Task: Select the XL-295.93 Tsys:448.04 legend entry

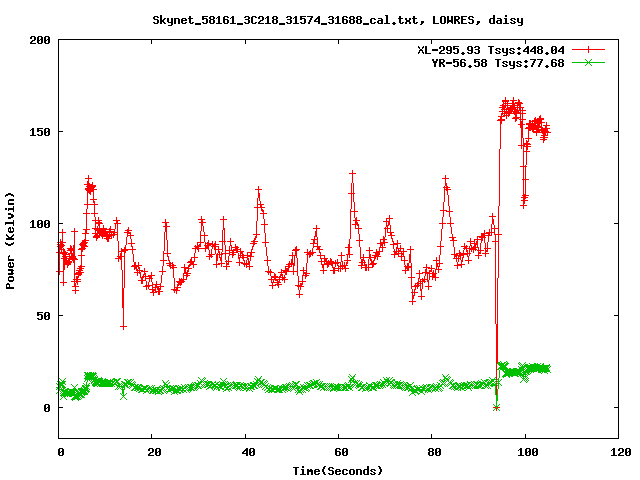Action: point(491,50)
